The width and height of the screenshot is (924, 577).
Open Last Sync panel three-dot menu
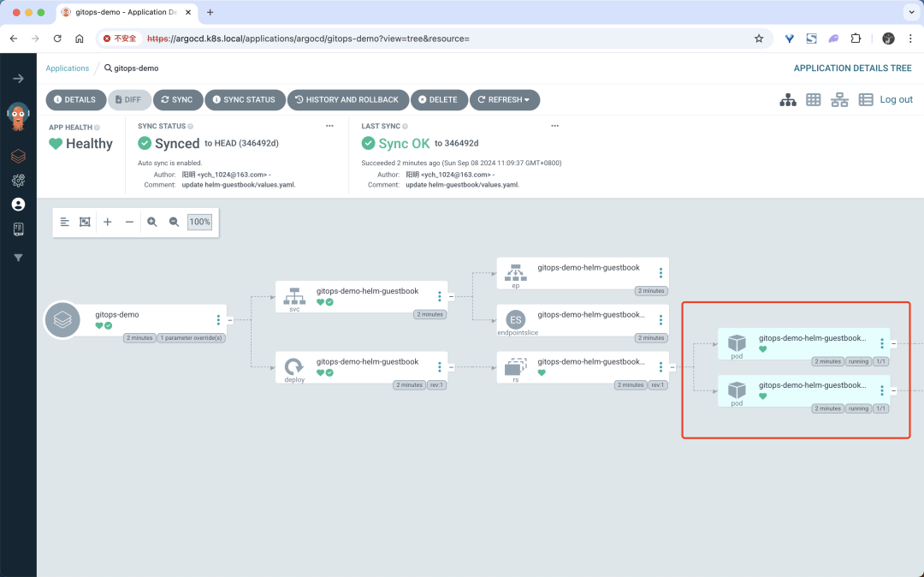554,126
